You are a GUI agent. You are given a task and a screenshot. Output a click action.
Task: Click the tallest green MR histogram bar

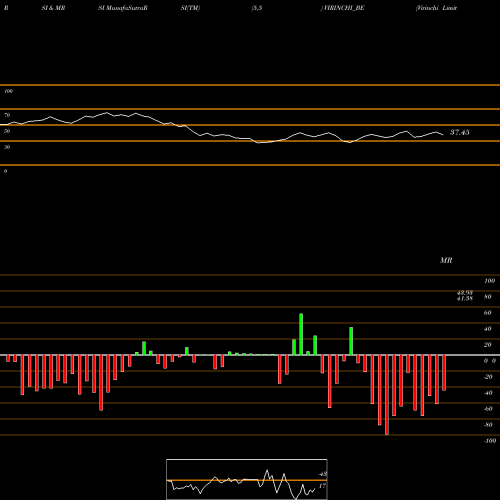pos(301,334)
